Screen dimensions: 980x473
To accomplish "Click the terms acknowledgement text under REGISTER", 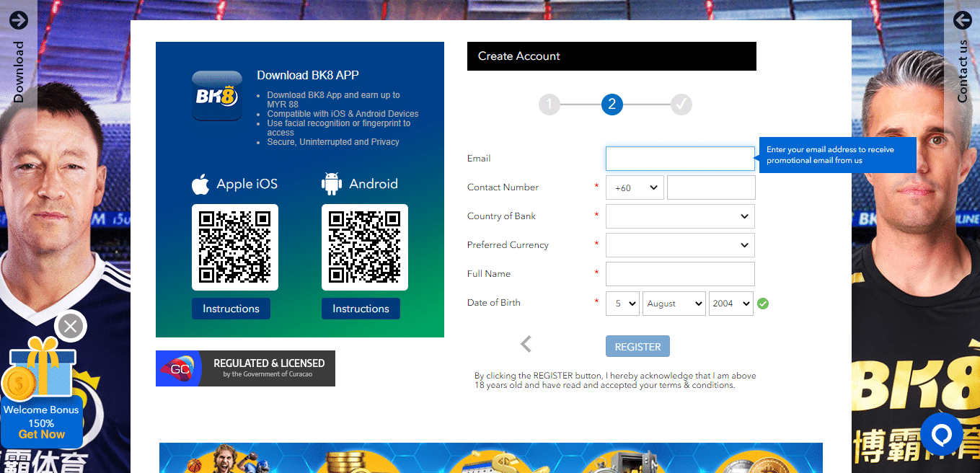I will click(x=615, y=381).
